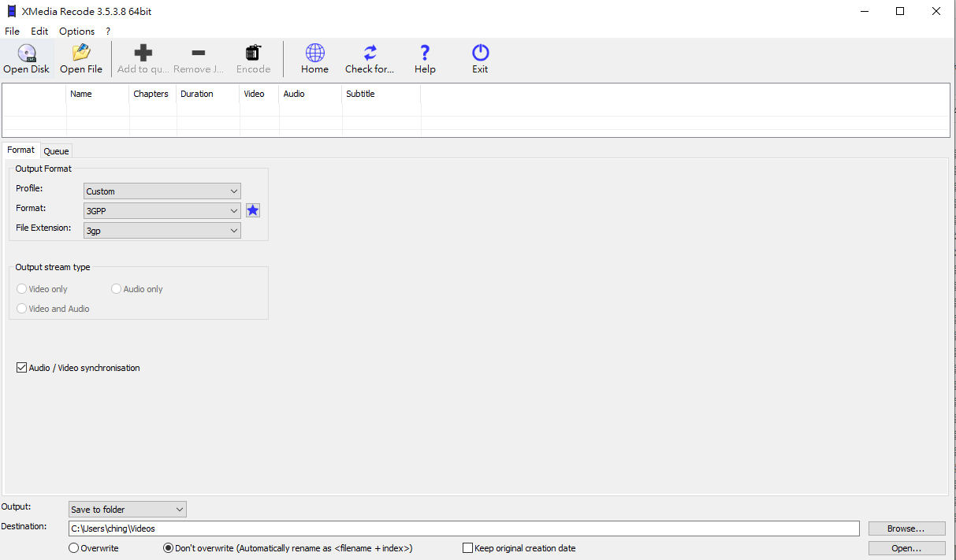Check for updates via toolbar icon
Image resolution: width=956 pixels, height=560 pixels.
370,54
